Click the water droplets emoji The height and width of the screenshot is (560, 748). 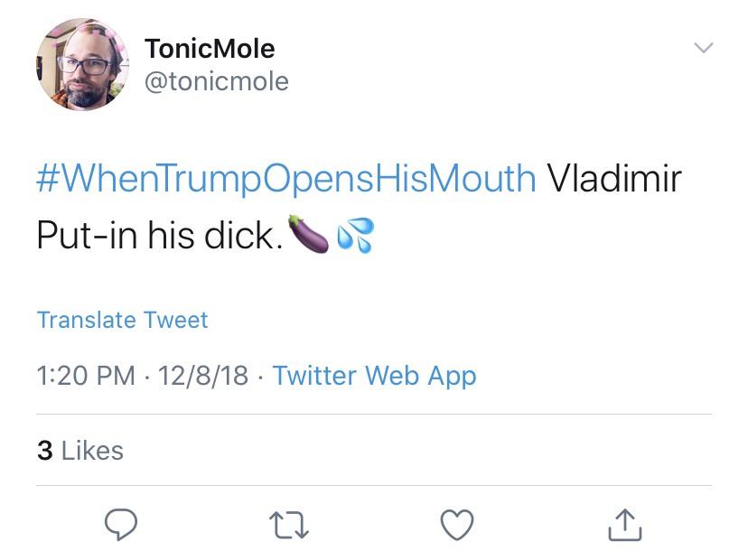[354, 235]
